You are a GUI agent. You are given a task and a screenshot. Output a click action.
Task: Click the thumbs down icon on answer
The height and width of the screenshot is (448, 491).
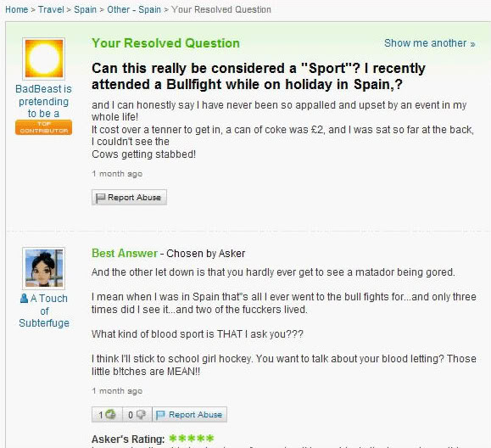tap(141, 414)
